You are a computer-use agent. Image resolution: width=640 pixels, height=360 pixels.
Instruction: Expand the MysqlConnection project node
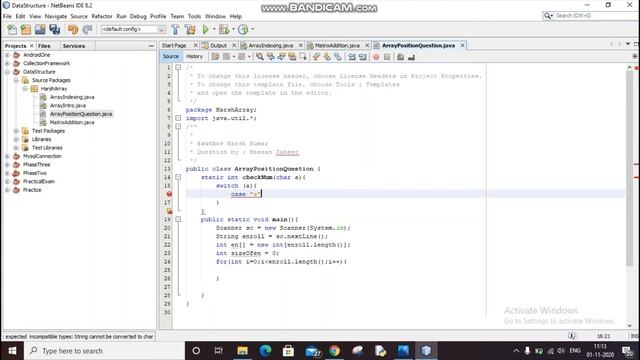point(7,156)
